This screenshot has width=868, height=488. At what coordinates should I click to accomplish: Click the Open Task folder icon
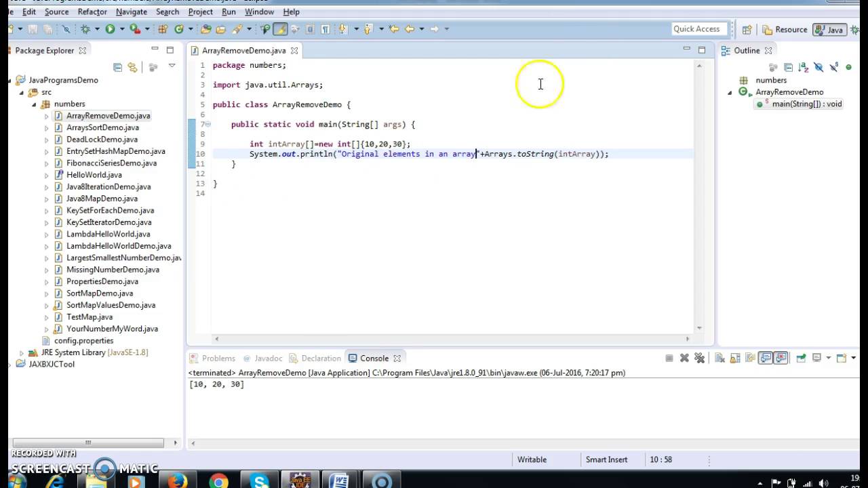pyautogui.click(x=220, y=29)
